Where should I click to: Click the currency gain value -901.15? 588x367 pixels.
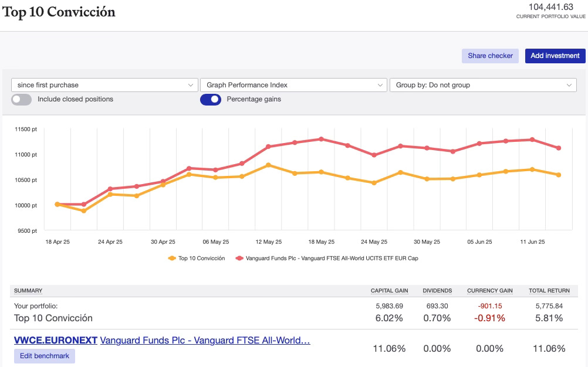(490, 306)
